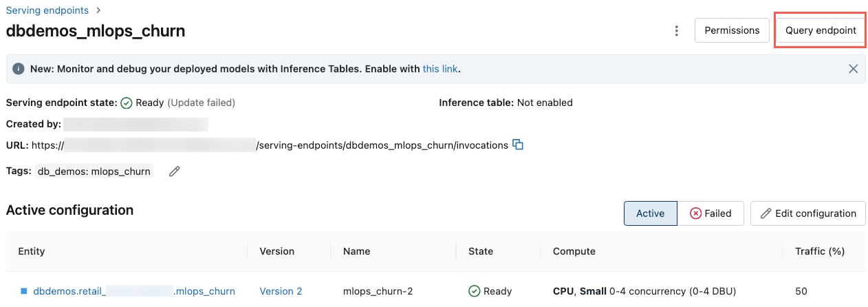Viewport: 868px width, 307px height.
Task: Click the Query endpoint button
Action: (x=821, y=30)
